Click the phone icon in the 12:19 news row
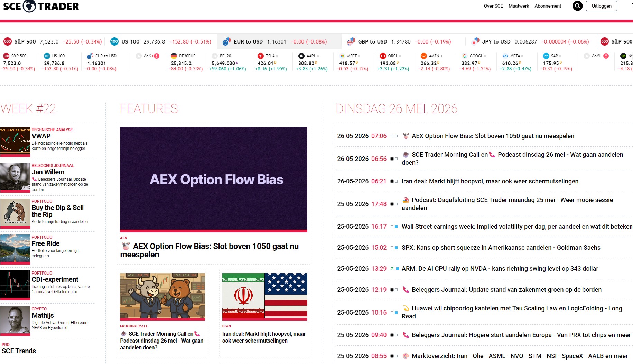This screenshot has height=364, width=633. pos(406,290)
